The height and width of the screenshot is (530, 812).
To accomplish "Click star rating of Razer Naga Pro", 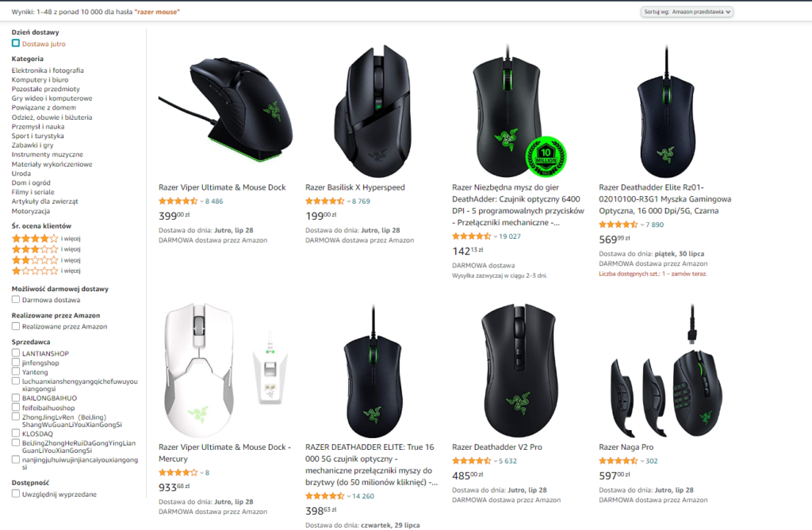I will click(x=619, y=461).
